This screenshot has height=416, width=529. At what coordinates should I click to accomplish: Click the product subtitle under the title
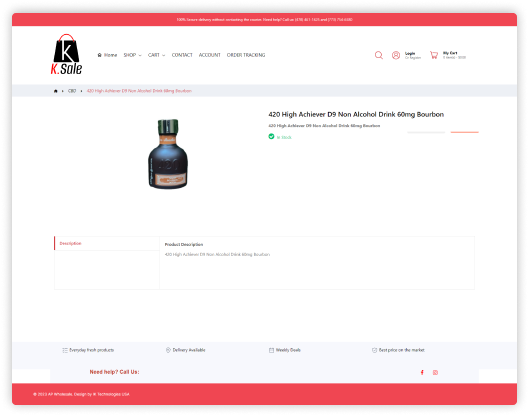point(324,126)
